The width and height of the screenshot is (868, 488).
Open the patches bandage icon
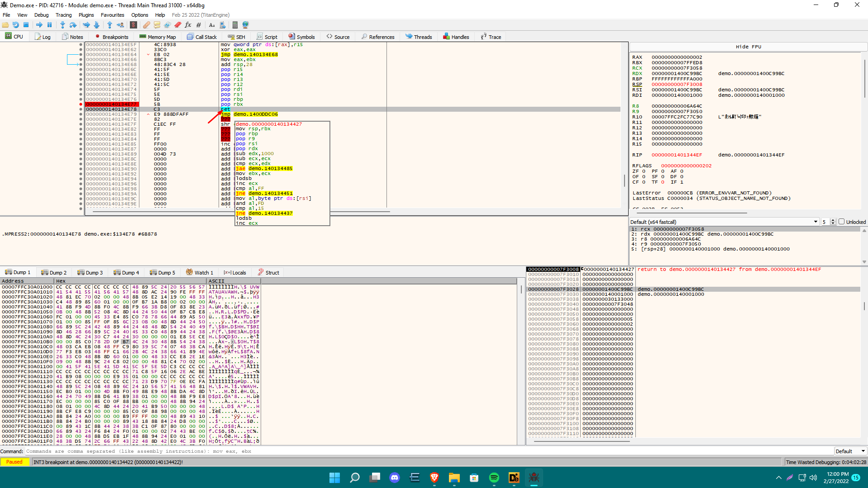tap(147, 25)
